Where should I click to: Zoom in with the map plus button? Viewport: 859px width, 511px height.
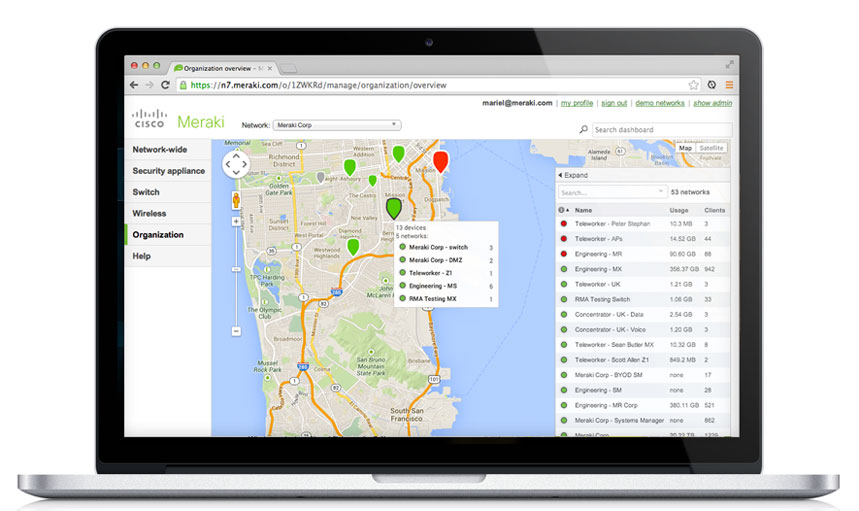pyautogui.click(x=236, y=221)
